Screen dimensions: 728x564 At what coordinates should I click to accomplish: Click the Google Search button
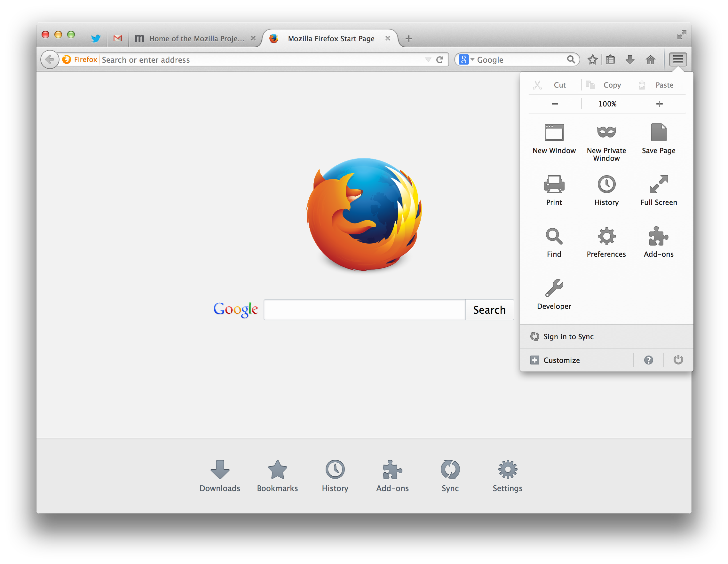489,309
